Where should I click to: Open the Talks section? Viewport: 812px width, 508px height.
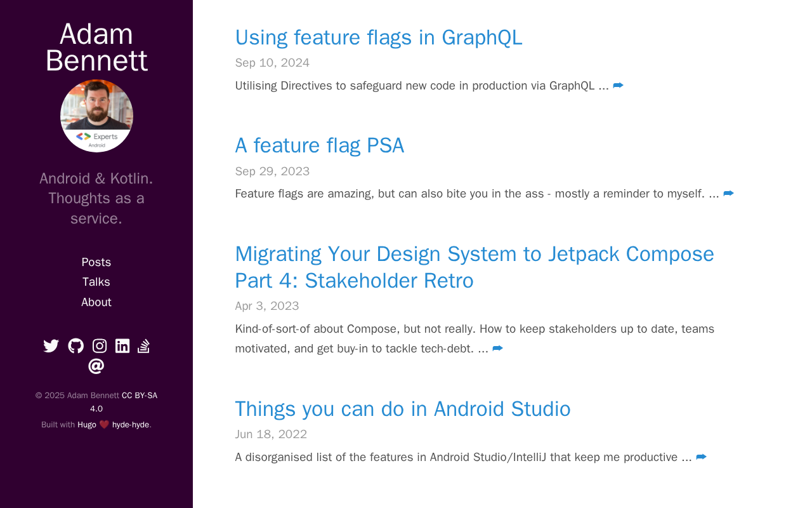click(96, 282)
